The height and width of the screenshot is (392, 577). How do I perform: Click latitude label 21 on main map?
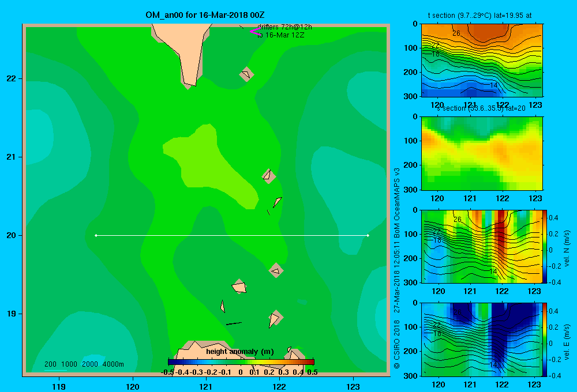click(12, 157)
